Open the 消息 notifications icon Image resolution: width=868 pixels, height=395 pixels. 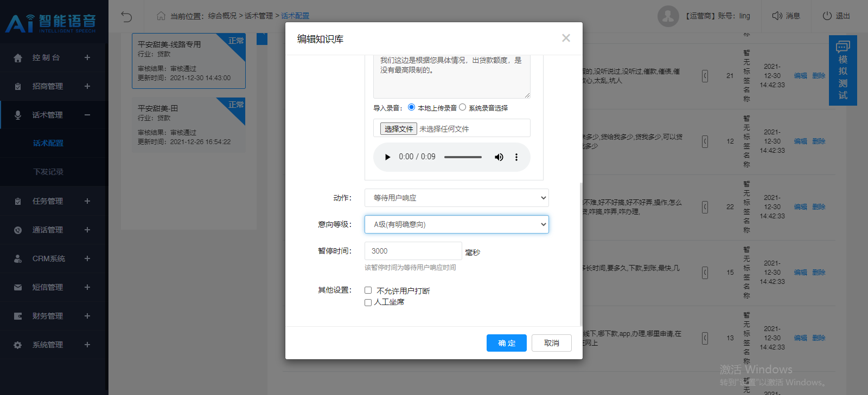[777, 16]
